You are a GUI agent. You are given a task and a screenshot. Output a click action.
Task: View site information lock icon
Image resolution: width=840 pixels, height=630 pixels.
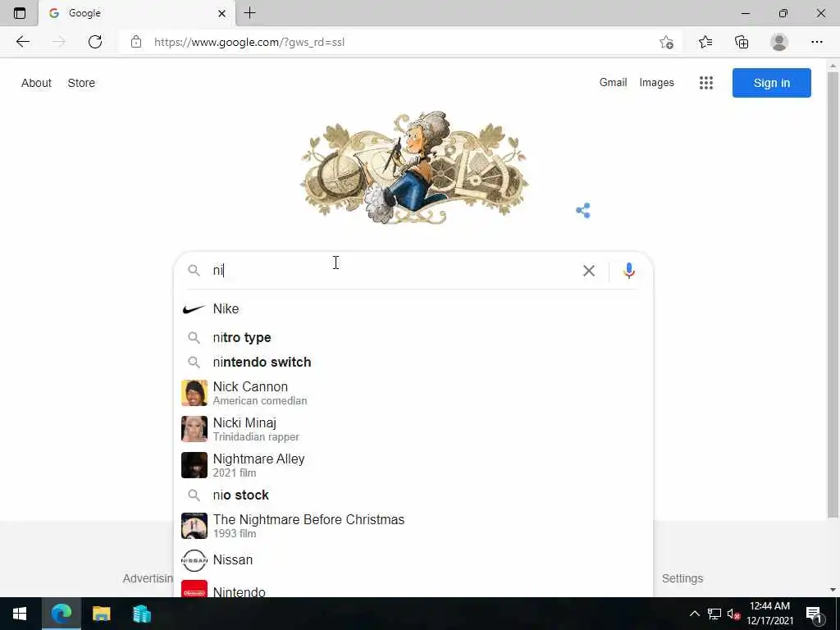136,42
